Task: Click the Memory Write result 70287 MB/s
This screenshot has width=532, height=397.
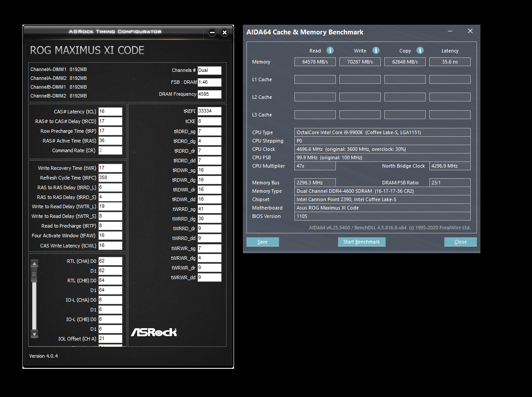Action: pyautogui.click(x=360, y=62)
